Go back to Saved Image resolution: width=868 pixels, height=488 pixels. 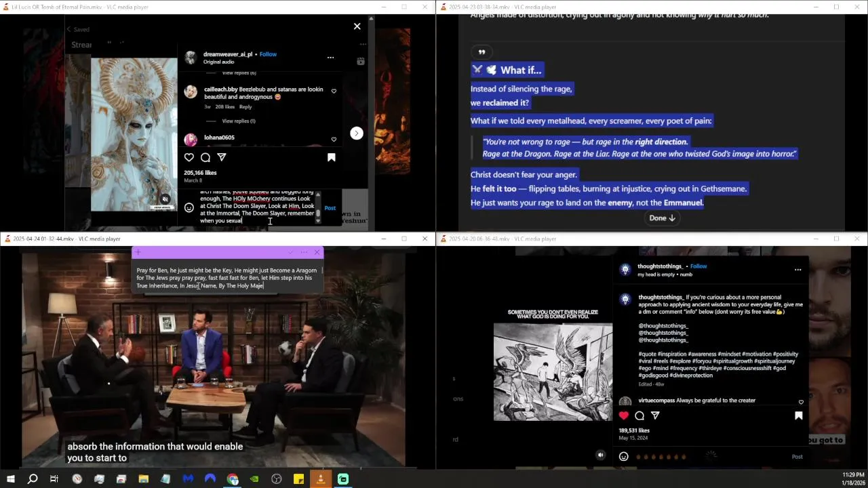[x=78, y=29]
